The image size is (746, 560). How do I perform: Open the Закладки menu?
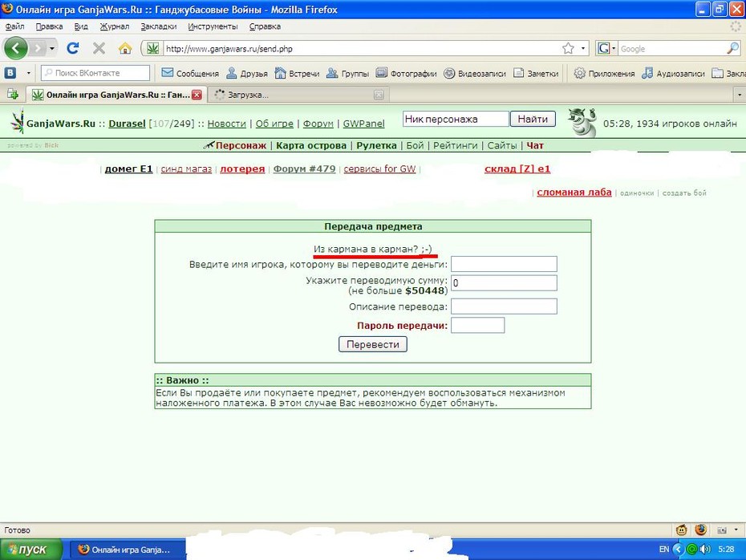coord(159,26)
